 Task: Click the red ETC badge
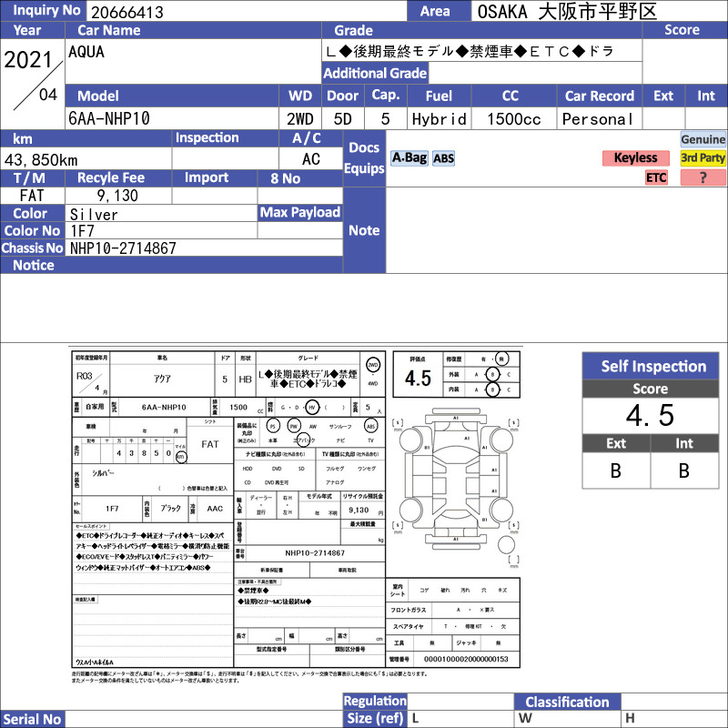656,177
